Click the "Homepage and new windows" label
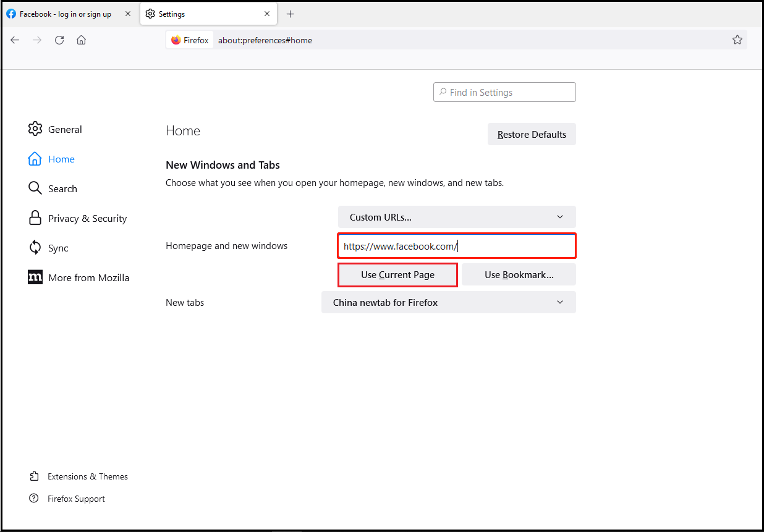The width and height of the screenshot is (764, 532). pyautogui.click(x=226, y=246)
